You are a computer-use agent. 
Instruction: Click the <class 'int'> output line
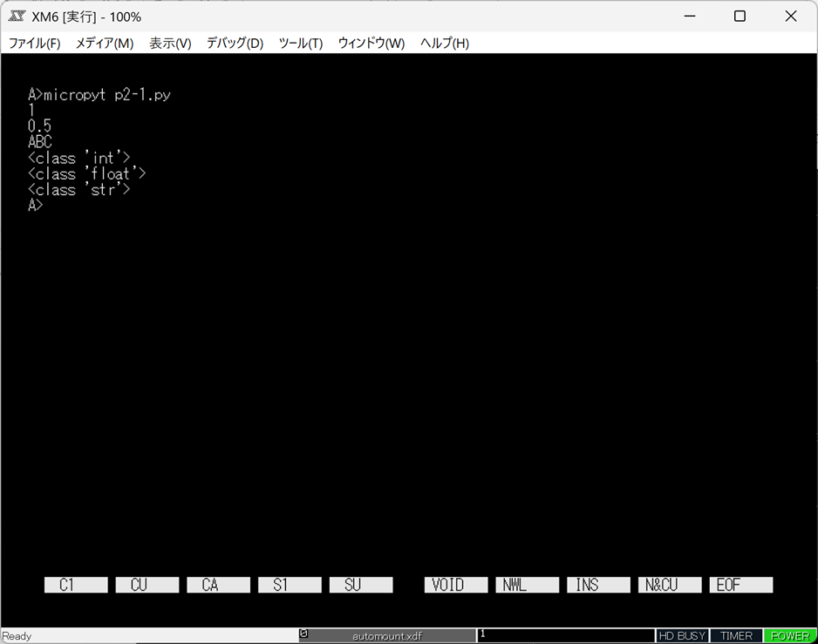click(78, 158)
